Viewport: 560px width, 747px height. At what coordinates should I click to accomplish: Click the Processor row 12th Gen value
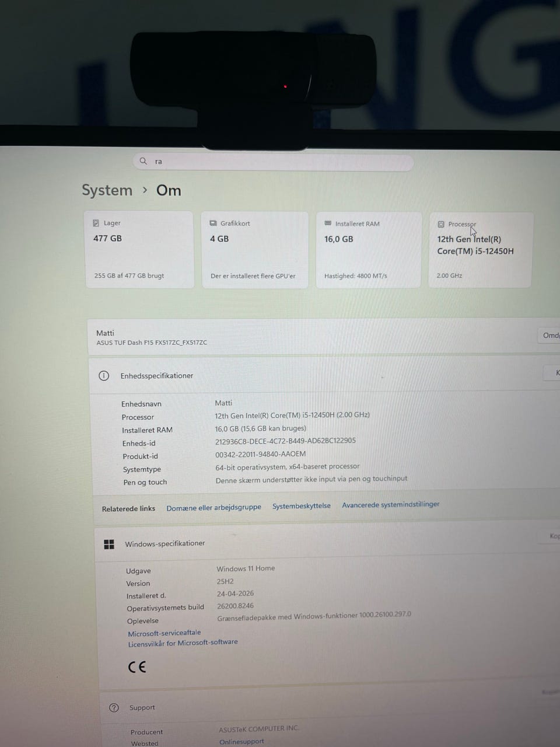[x=292, y=415]
